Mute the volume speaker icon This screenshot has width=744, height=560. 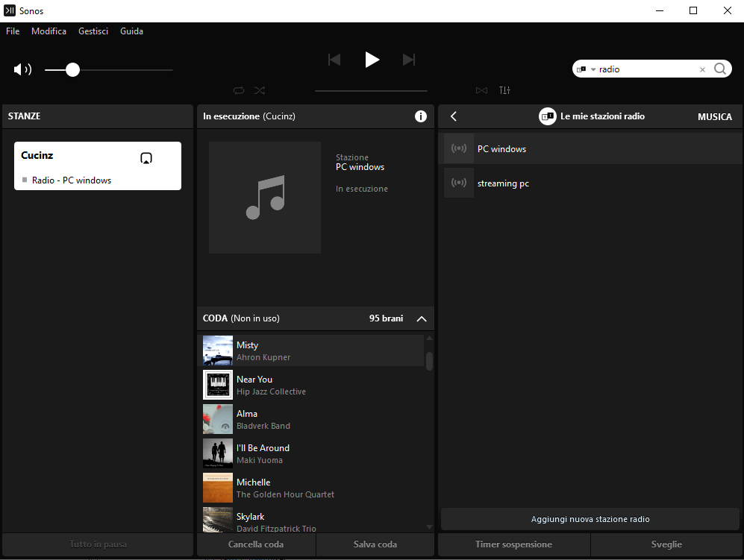[22, 69]
